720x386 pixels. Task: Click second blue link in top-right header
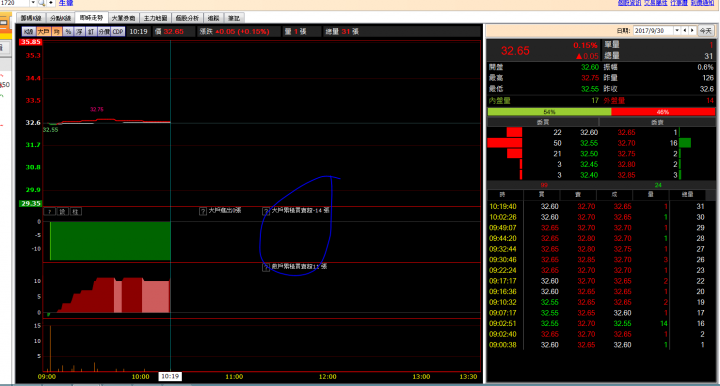coord(655,3)
